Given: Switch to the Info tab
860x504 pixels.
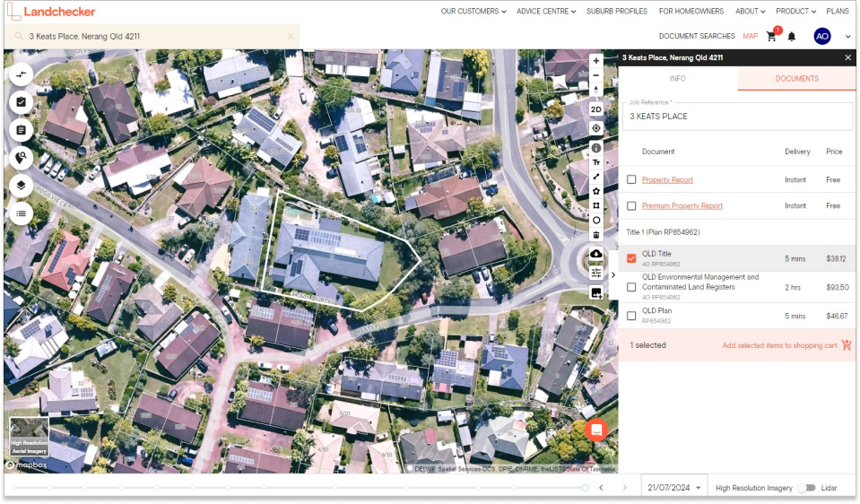Looking at the screenshot, I should [x=677, y=78].
